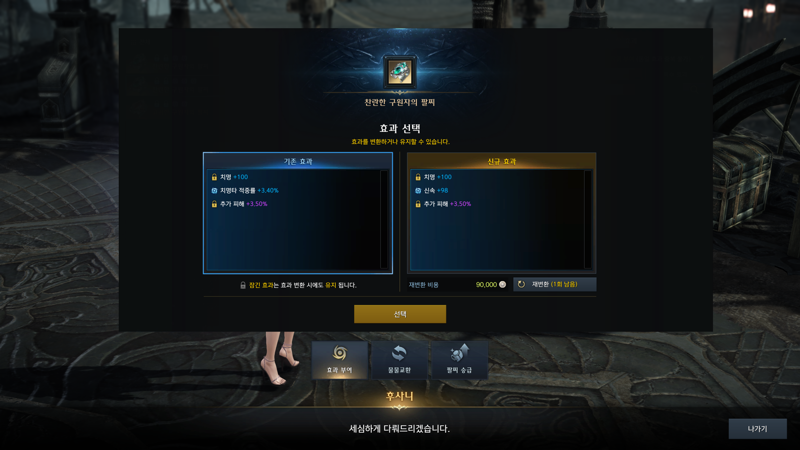Click the padlock icon before the 잠긴 효과 notice text
The height and width of the screenshot is (450, 800).
(243, 285)
